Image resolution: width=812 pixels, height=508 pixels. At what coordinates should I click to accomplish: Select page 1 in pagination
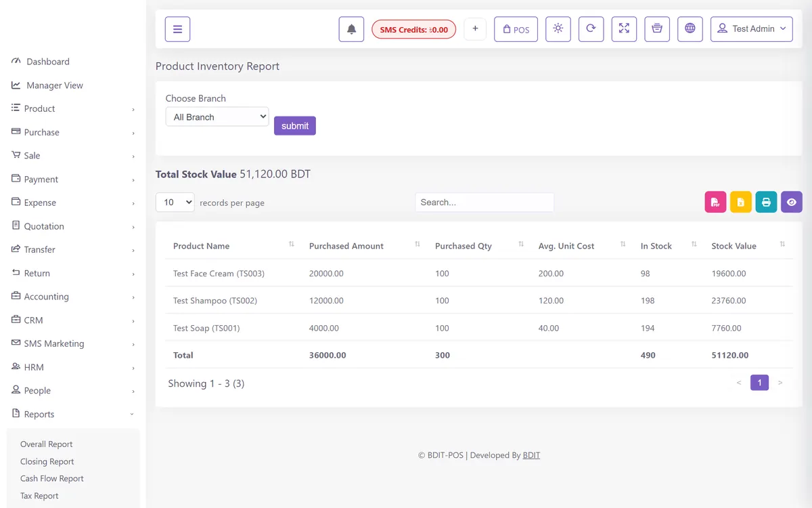click(759, 383)
